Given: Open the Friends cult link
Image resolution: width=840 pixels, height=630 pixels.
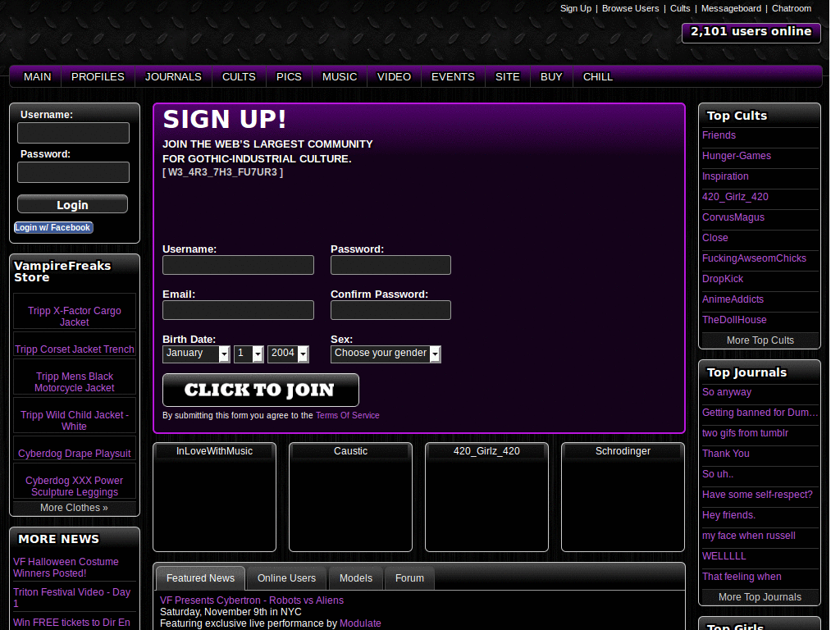Looking at the screenshot, I should coord(719,135).
